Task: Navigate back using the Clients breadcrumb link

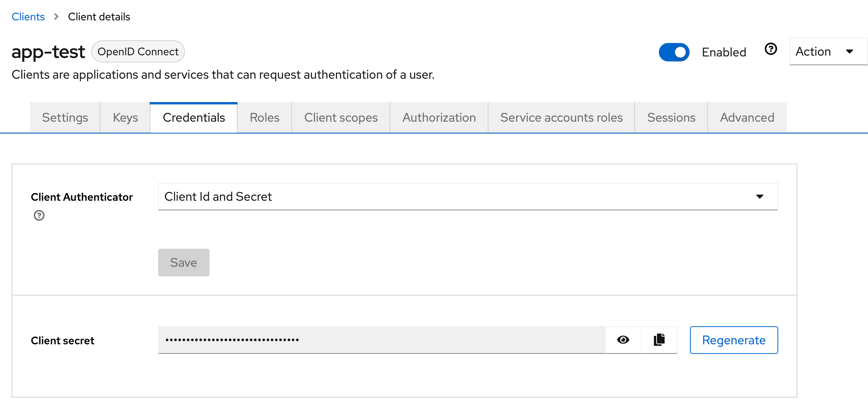Action: pos(28,17)
